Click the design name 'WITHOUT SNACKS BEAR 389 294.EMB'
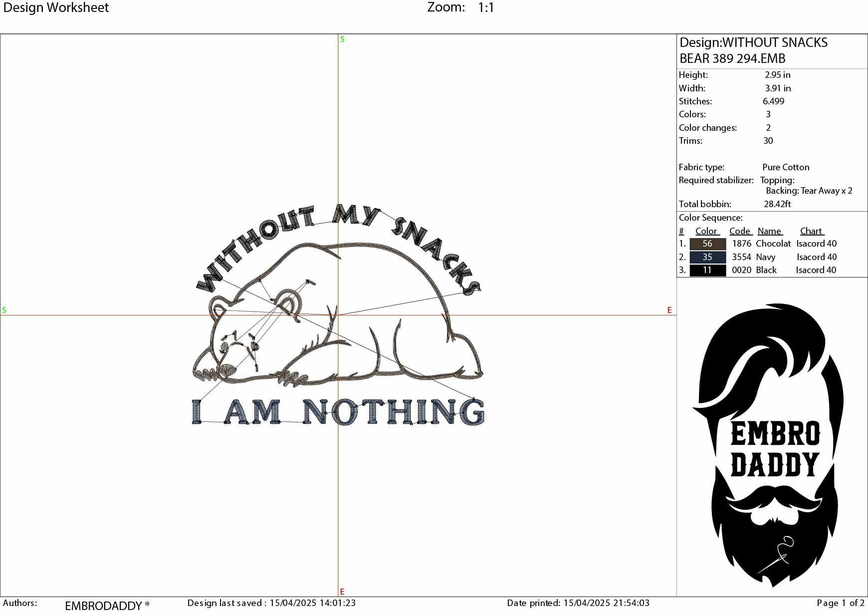The image size is (868, 613). (753, 50)
